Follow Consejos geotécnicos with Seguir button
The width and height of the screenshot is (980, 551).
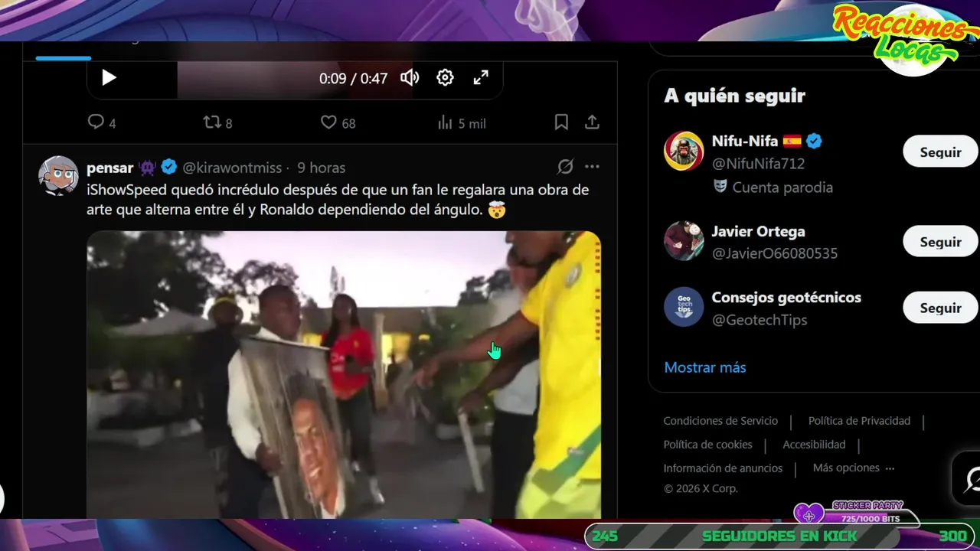(x=940, y=308)
